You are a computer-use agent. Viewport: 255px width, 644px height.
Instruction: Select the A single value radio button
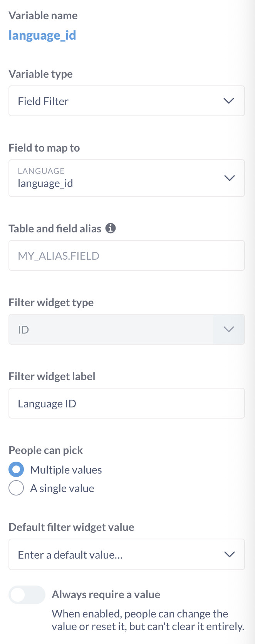tap(16, 488)
